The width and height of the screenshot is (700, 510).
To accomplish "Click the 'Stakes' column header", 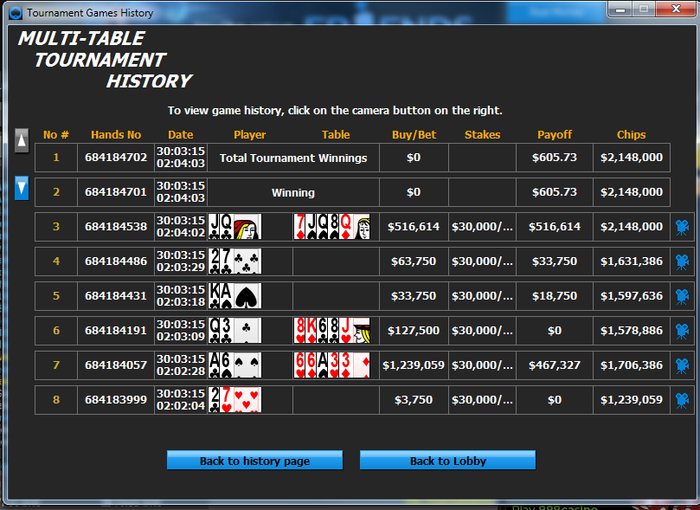I will tap(482, 135).
